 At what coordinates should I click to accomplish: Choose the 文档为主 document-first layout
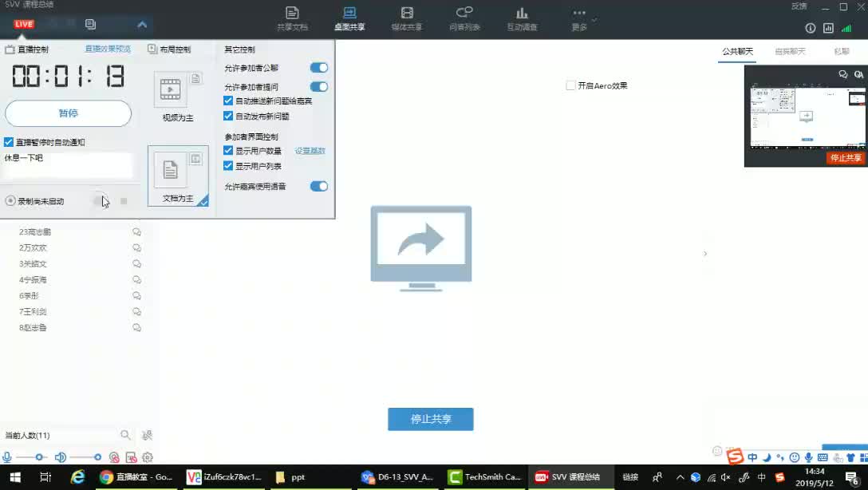[178, 176]
